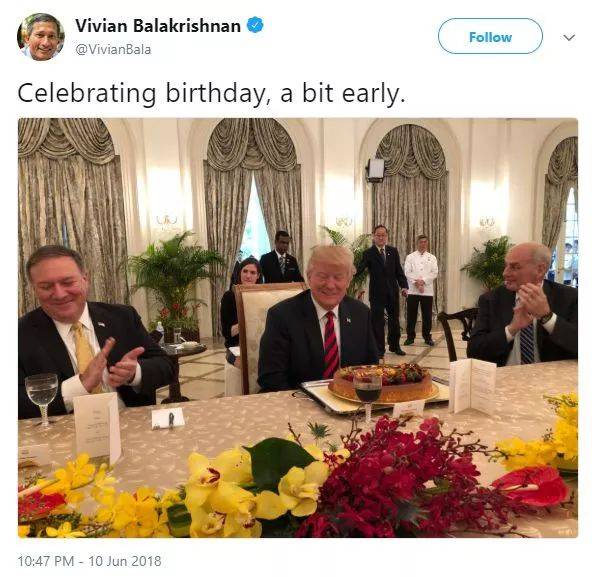Screen dimensions: 601x577
Task: Click the glass of red wine near the cake
Action: tap(366, 388)
